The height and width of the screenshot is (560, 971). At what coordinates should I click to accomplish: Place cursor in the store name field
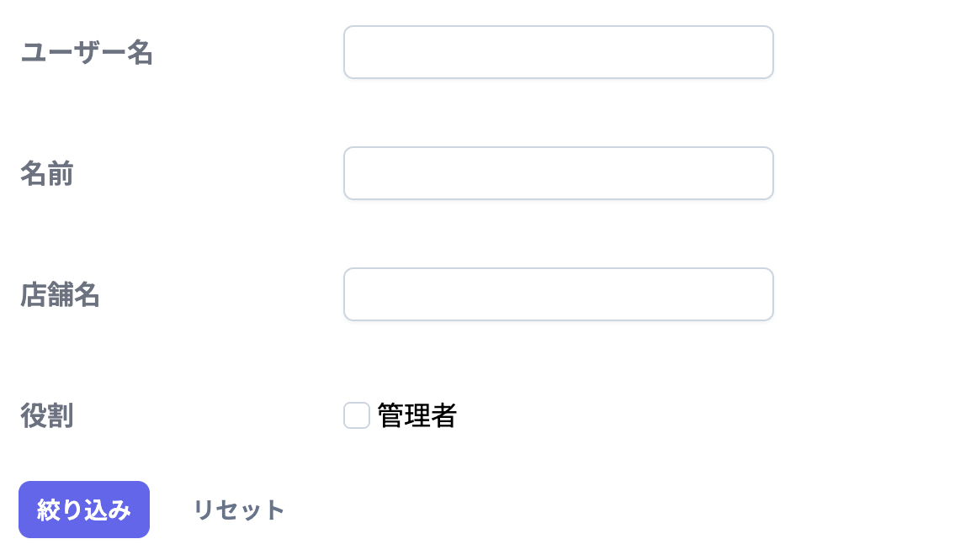(x=558, y=294)
